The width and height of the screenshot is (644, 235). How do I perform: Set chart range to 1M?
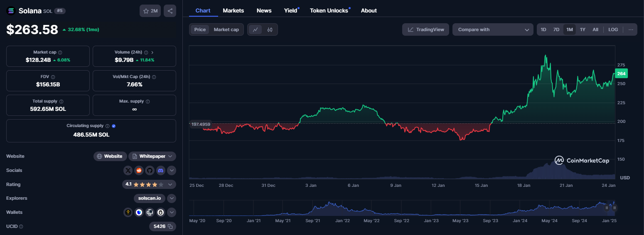tap(569, 29)
